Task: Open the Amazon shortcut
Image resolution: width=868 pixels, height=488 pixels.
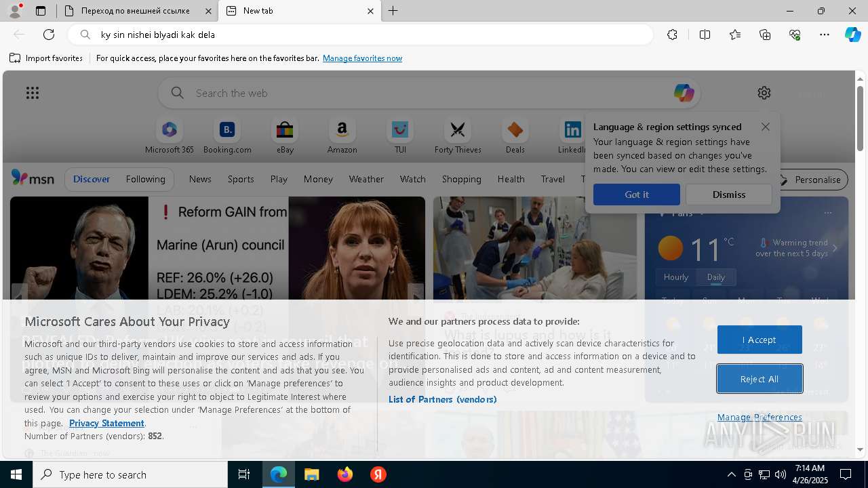Action: 342,136
